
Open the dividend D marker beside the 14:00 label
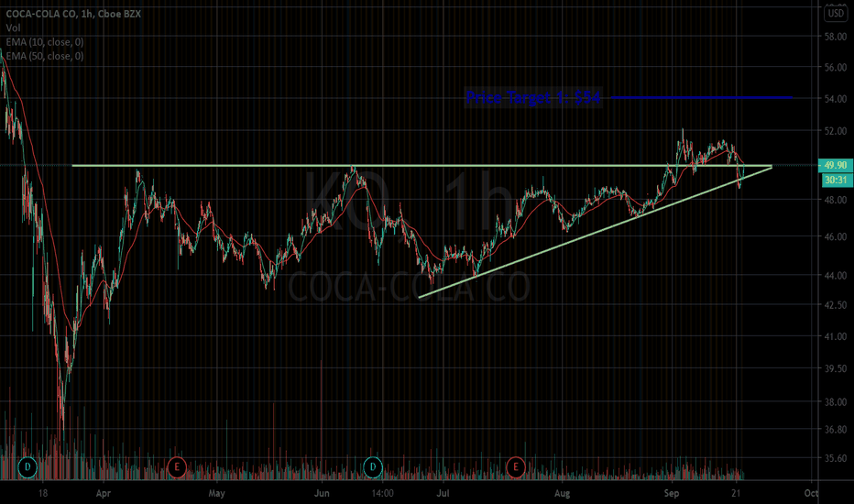click(373, 467)
